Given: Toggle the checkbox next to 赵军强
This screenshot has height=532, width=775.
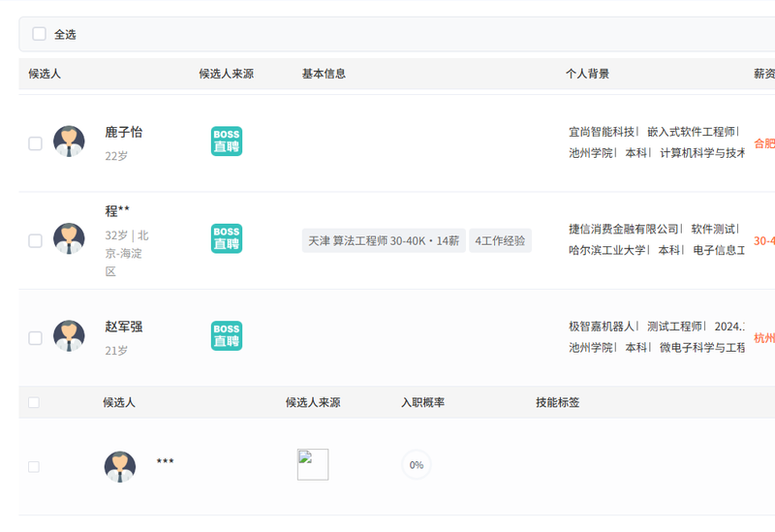Looking at the screenshot, I should [x=35, y=338].
